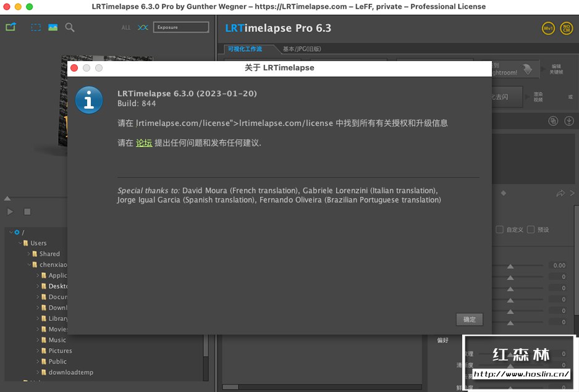The height and width of the screenshot is (392, 579).
Task: Click the 去闪 deflicker workflow button
Action: [x=507, y=97]
